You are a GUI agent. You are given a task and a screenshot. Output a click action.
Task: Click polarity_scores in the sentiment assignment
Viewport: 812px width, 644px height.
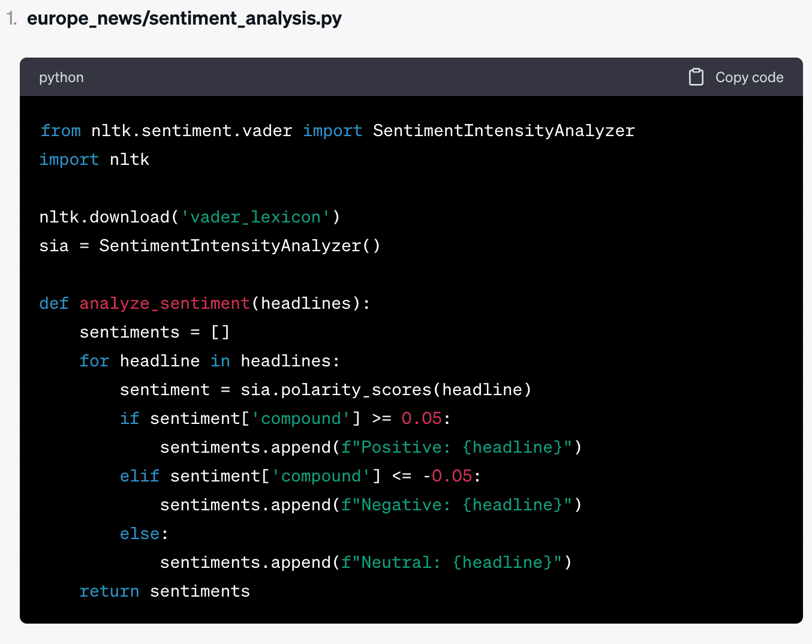[356, 389]
